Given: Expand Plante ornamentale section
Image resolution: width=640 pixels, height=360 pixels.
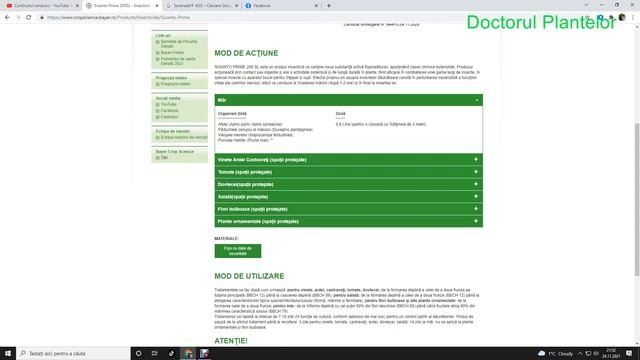Looking at the screenshot, I should [349, 221].
